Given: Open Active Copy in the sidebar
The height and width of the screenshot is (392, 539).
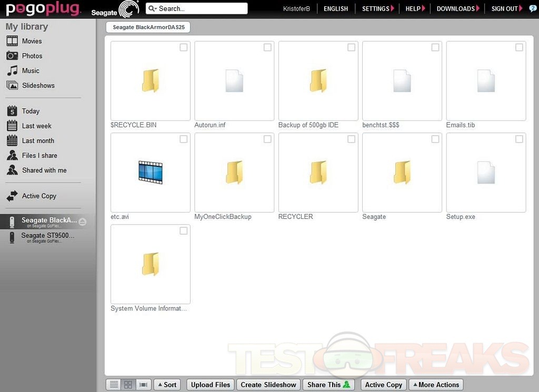Looking at the screenshot, I should click(x=39, y=196).
